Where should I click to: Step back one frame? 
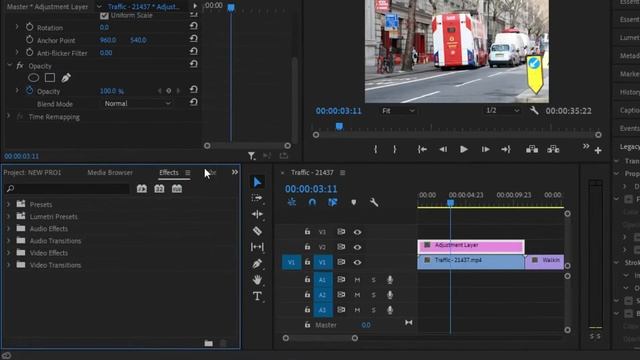click(443, 149)
